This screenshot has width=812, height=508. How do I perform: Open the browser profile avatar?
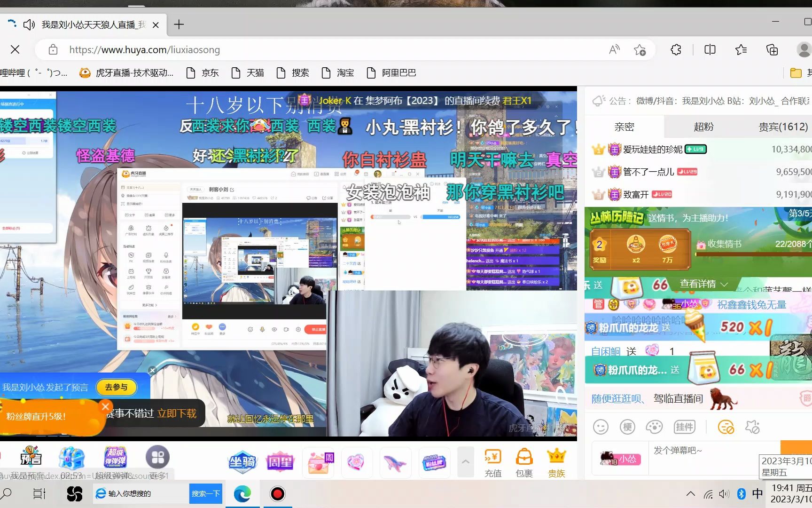804,49
